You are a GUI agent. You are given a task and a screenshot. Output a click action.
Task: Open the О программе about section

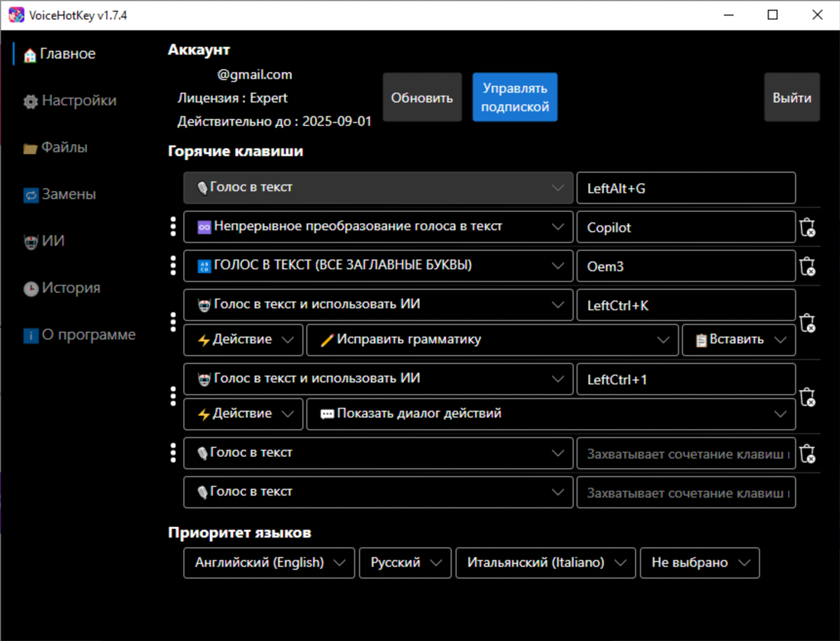click(x=79, y=335)
